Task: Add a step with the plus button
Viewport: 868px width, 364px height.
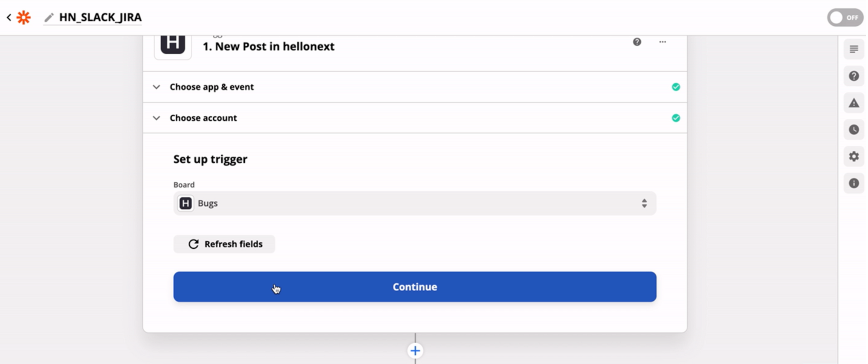Action: click(415, 351)
